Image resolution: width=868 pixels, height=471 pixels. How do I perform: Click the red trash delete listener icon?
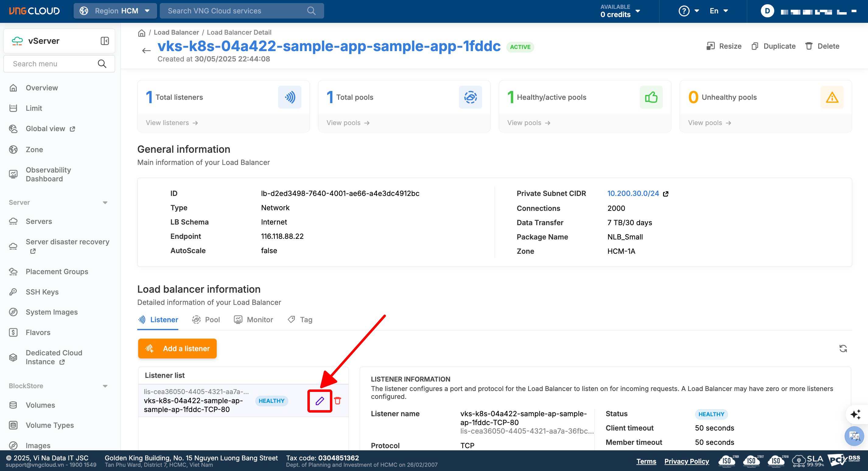coord(338,401)
